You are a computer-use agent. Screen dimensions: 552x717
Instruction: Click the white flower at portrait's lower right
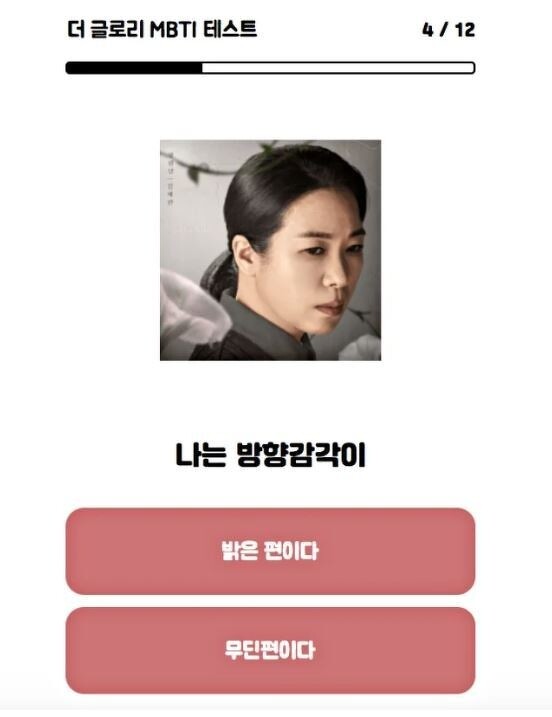pyautogui.click(x=361, y=348)
